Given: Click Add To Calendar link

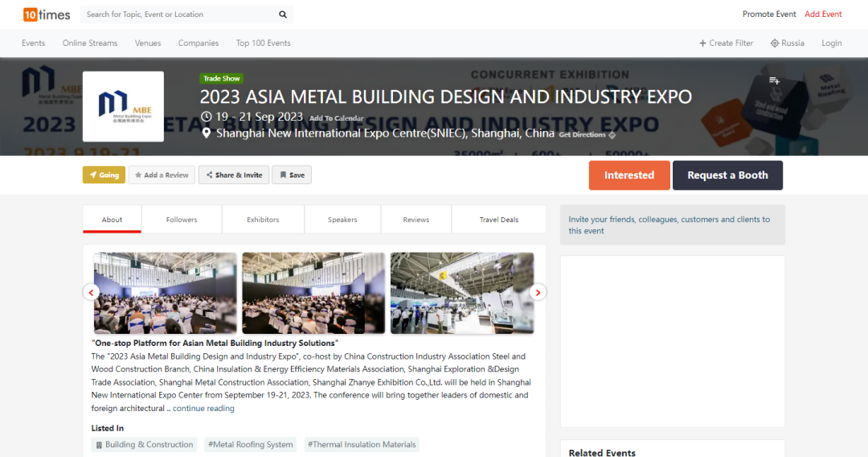Looking at the screenshot, I should click(337, 118).
